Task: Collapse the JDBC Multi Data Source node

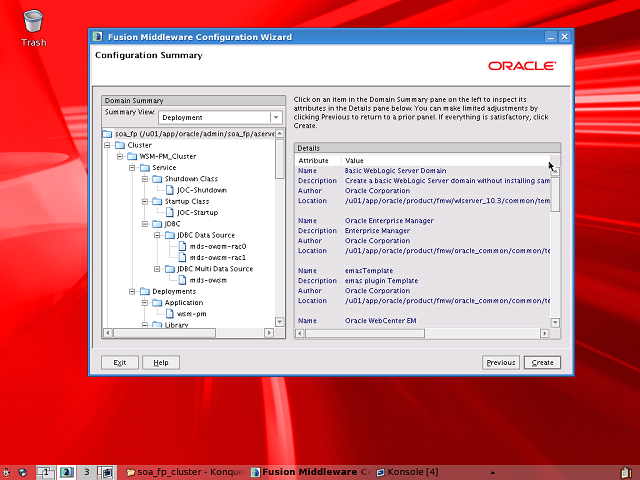Action: pyautogui.click(x=157, y=269)
